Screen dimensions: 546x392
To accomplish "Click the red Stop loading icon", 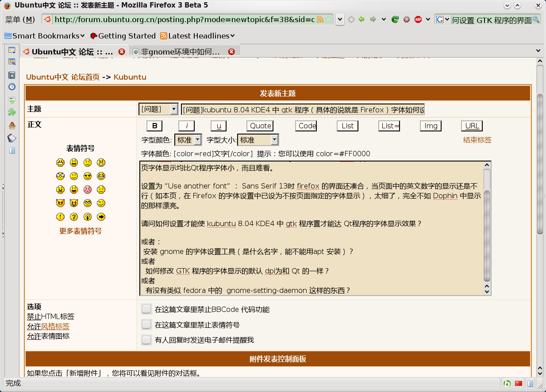I will tap(407, 19).
